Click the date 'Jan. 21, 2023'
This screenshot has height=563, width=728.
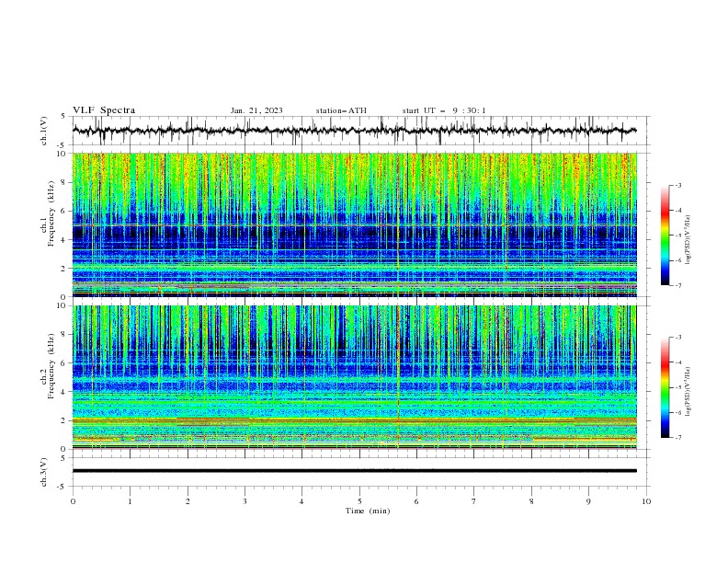coord(256,110)
